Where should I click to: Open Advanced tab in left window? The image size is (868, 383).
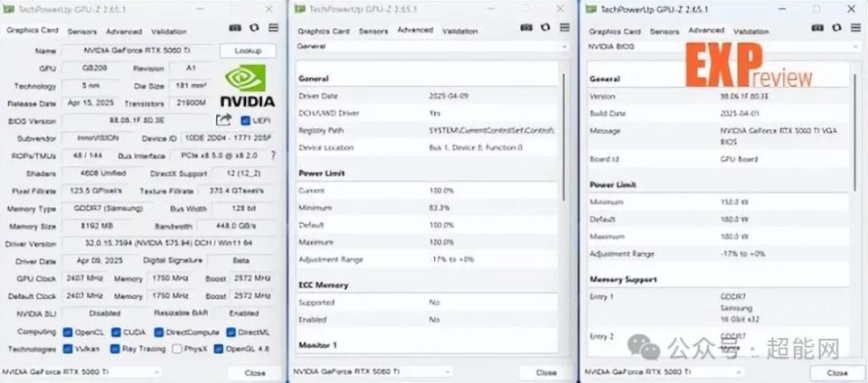click(124, 32)
